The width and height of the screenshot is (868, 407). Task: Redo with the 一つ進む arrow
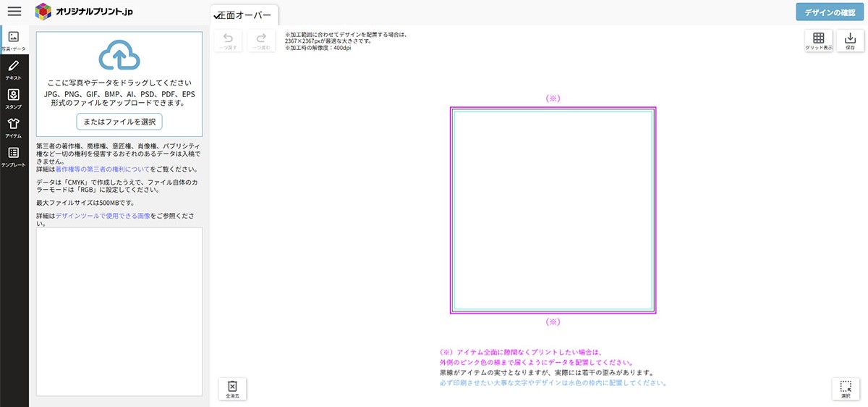point(261,41)
